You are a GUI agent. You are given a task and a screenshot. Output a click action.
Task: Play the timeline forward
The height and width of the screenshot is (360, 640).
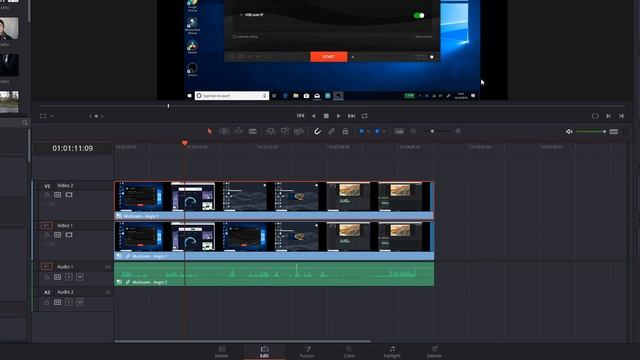pos(338,116)
